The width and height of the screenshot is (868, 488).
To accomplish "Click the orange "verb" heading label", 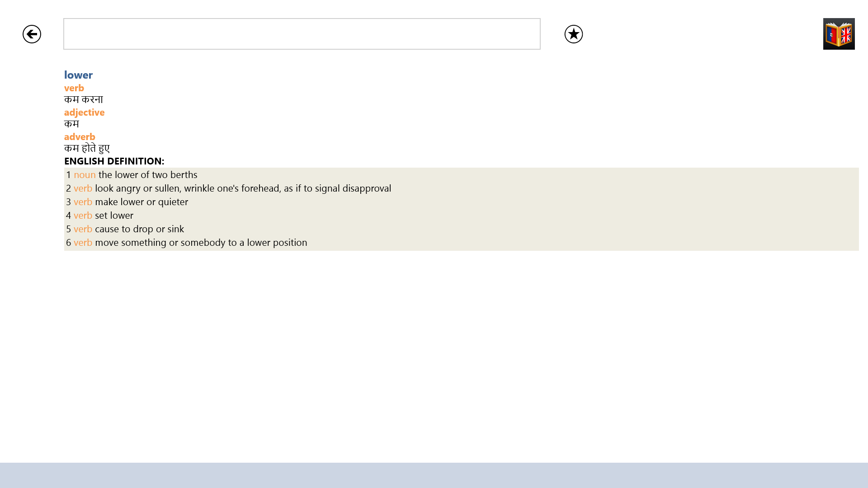I will pos(74,88).
